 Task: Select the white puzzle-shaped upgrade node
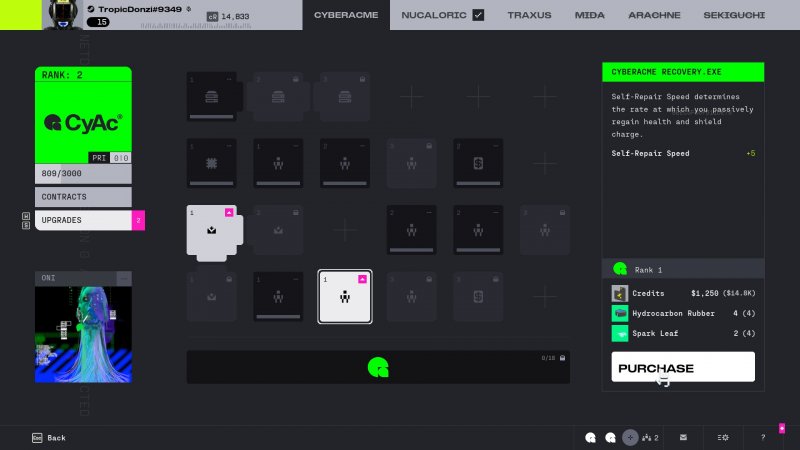coord(212,232)
